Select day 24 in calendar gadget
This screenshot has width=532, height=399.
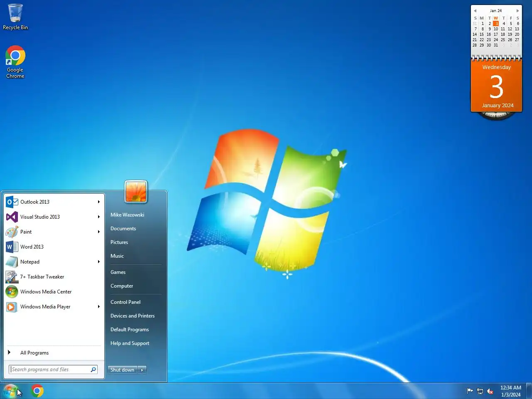tap(496, 40)
